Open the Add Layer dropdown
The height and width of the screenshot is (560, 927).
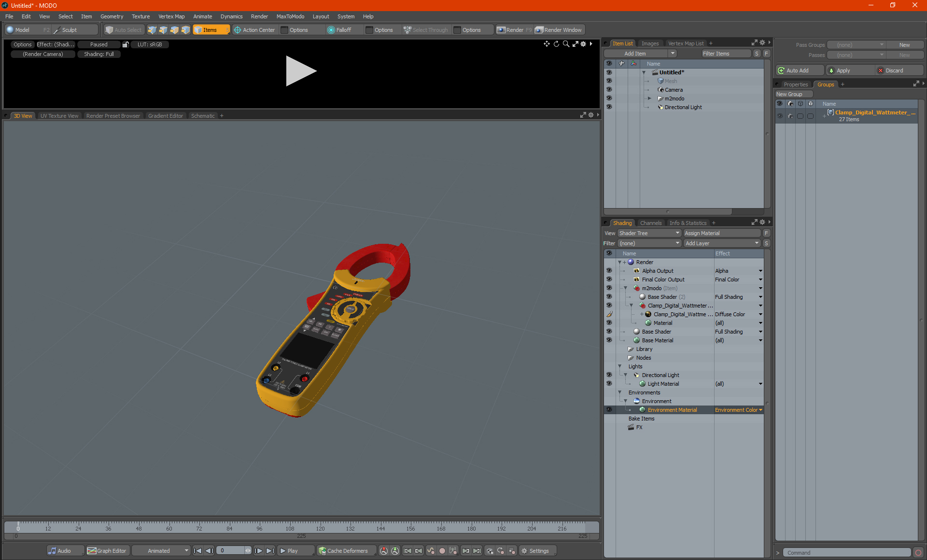point(722,243)
